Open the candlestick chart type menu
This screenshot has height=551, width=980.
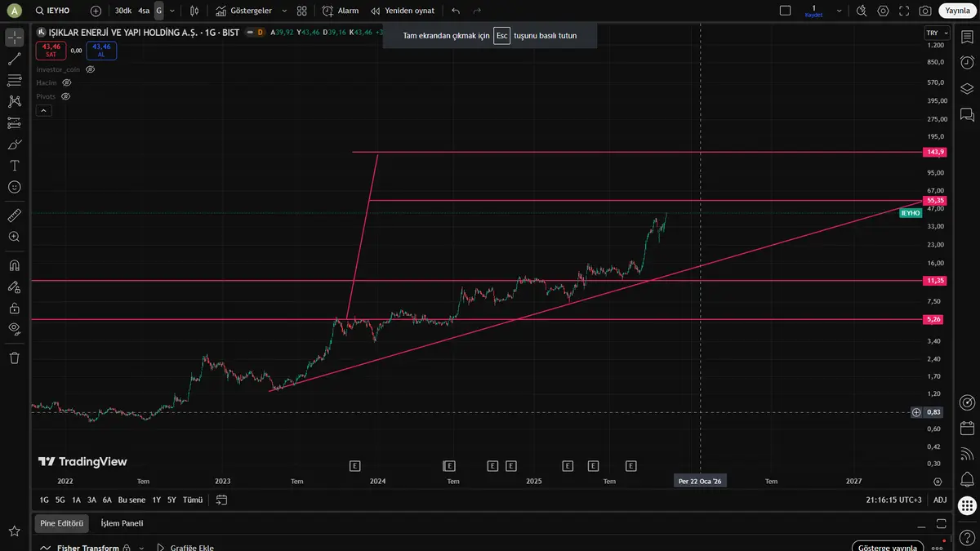pyautogui.click(x=194, y=11)
